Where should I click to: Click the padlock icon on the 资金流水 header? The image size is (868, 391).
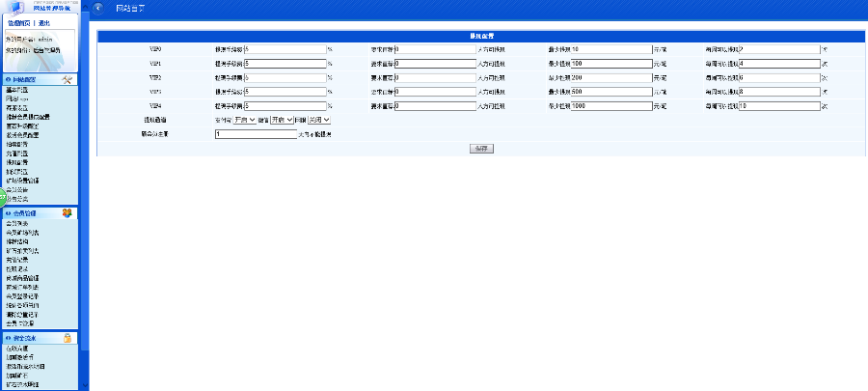click(x=67, y=338)
